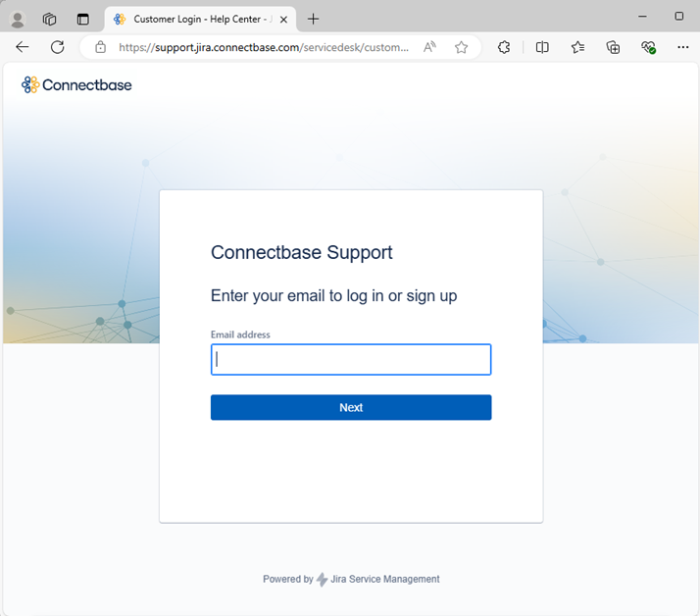This screenshot has width=700, height=616.
Task: Click the Connectbase logo
Action: point(76,85)
